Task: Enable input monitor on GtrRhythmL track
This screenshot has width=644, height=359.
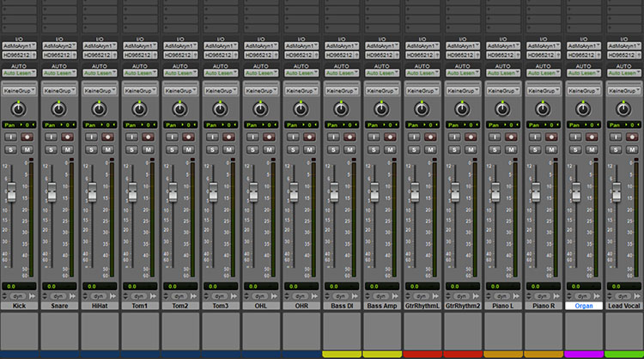Action: click(414, 137)
